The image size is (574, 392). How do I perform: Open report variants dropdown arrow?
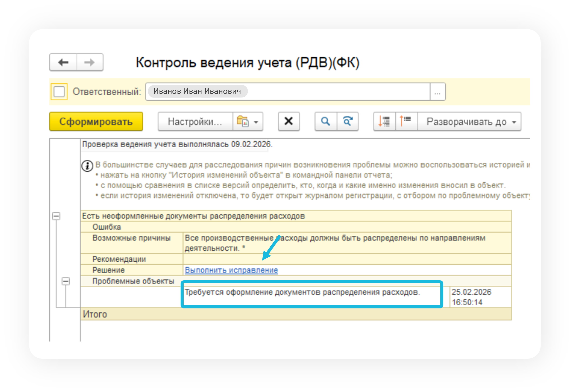tap(256, 122)
